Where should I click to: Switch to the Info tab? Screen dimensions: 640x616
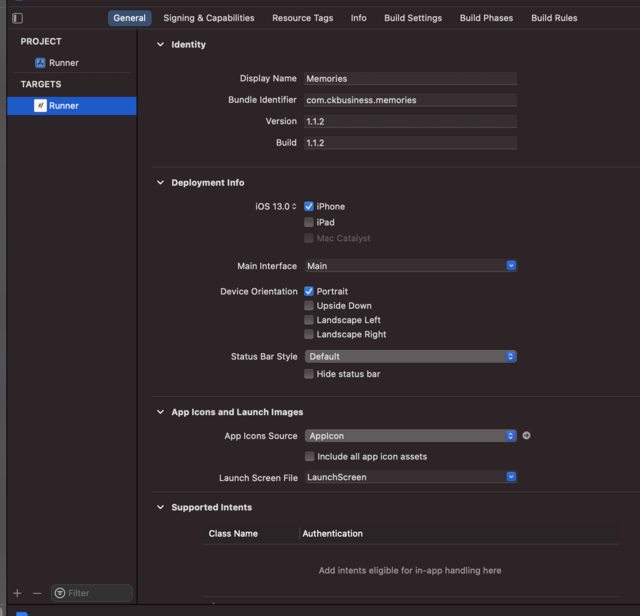(x=358, y=18)
